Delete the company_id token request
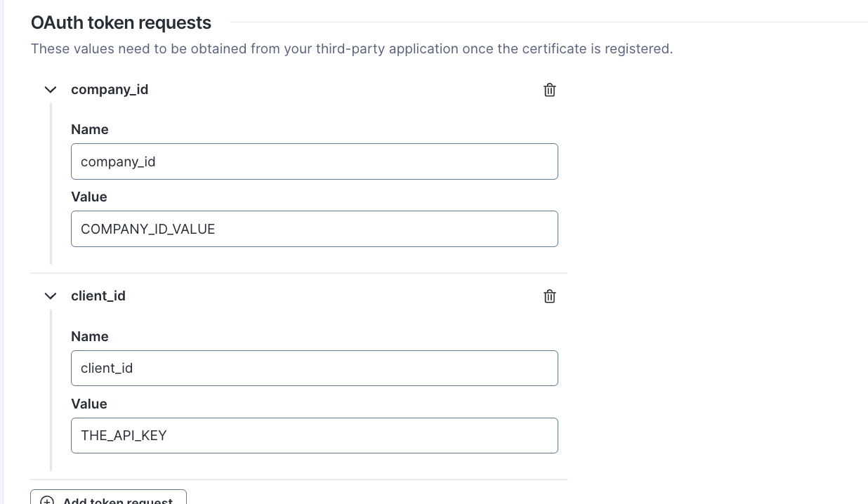Viewport: 868px width, 504px height. click(550, 90)
